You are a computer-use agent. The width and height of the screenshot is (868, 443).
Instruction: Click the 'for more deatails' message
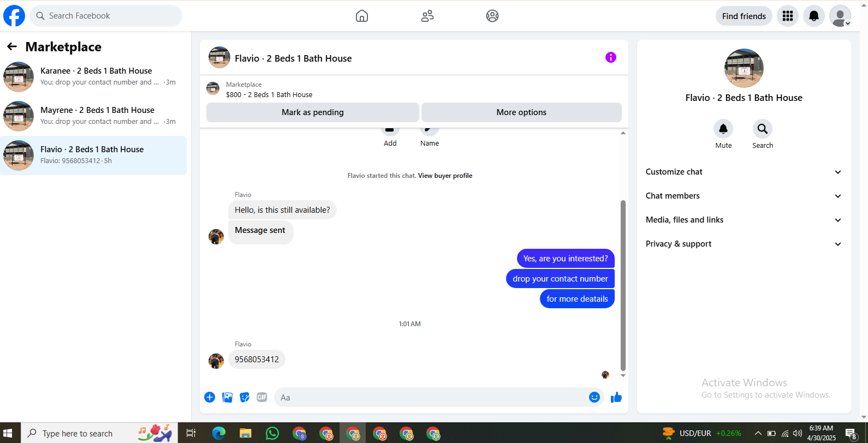click(x=577, y=299)
